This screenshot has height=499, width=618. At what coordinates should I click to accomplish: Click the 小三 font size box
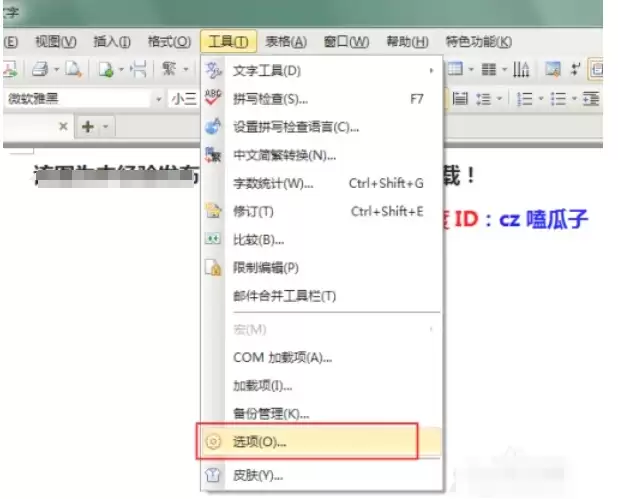[183, 99]
